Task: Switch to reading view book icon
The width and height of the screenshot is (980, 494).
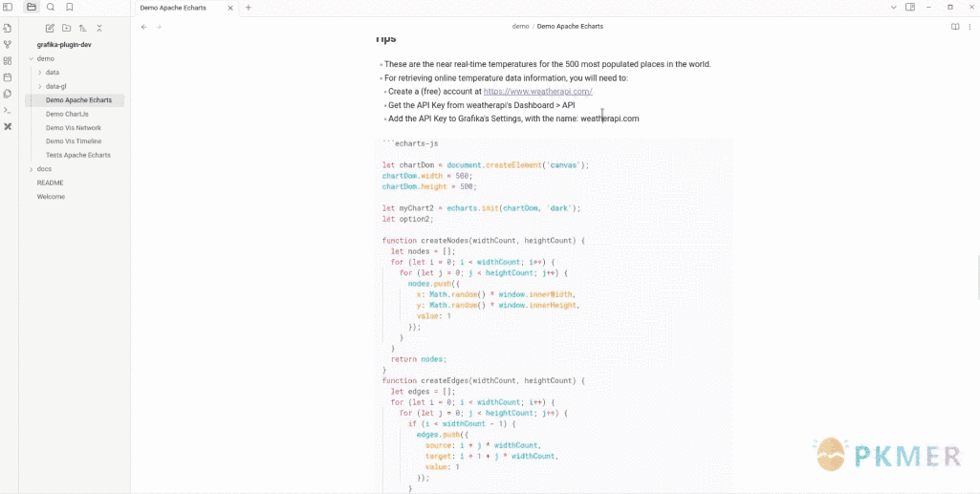Action: click(x=954, y=27)
